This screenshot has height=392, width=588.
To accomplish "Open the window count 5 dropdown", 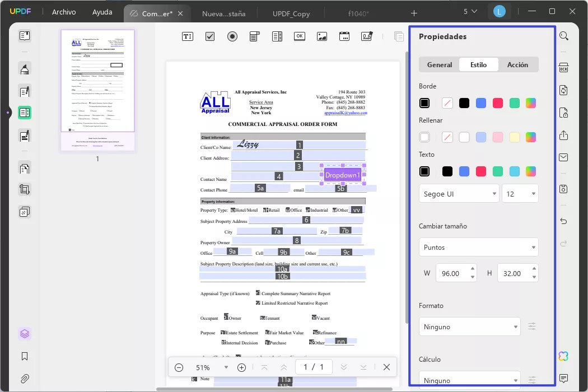I will click(470, 12).
